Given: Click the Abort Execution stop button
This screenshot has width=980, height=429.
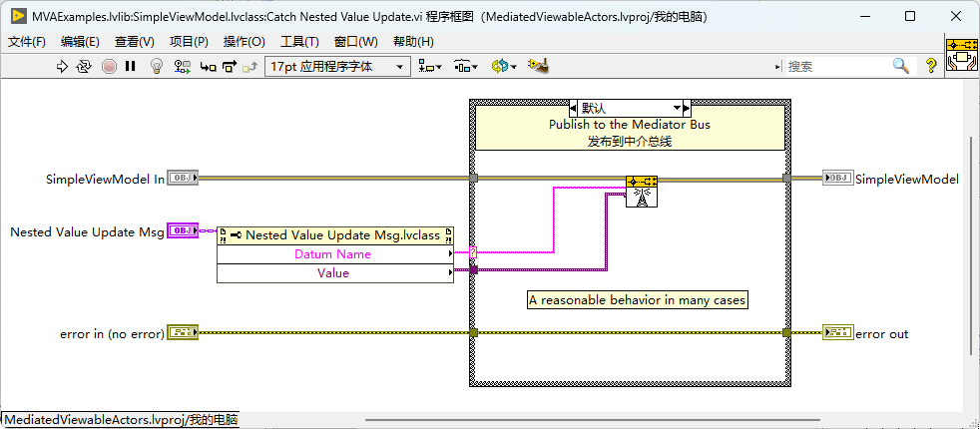Looking at the screenshot, I should pos(109,66).
